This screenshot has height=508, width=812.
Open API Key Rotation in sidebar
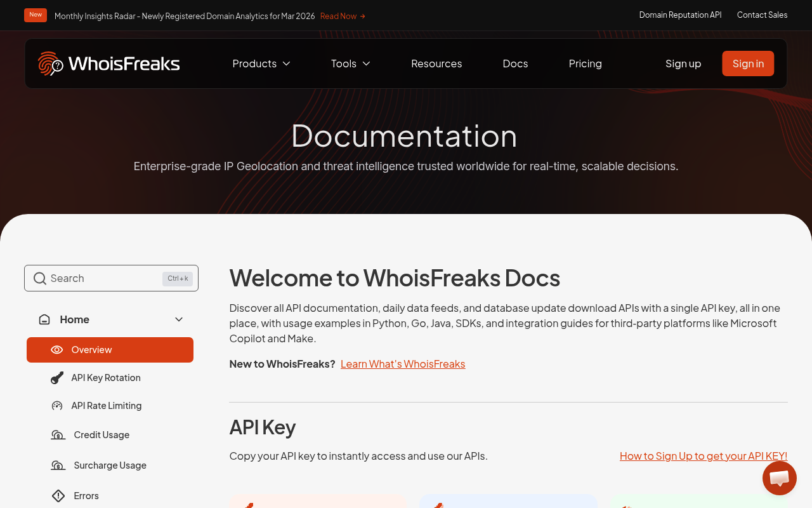pos(106,378)
